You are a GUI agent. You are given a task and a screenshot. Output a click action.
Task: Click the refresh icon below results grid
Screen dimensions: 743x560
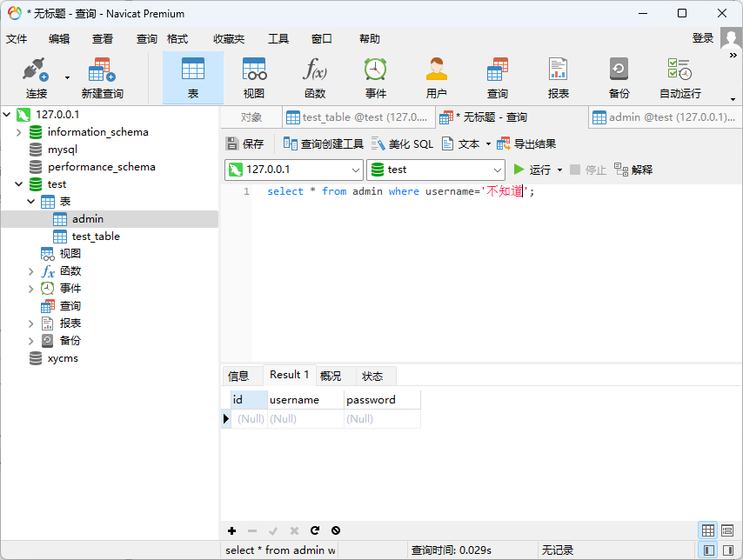pyautogui.click(x=315, y=530)
